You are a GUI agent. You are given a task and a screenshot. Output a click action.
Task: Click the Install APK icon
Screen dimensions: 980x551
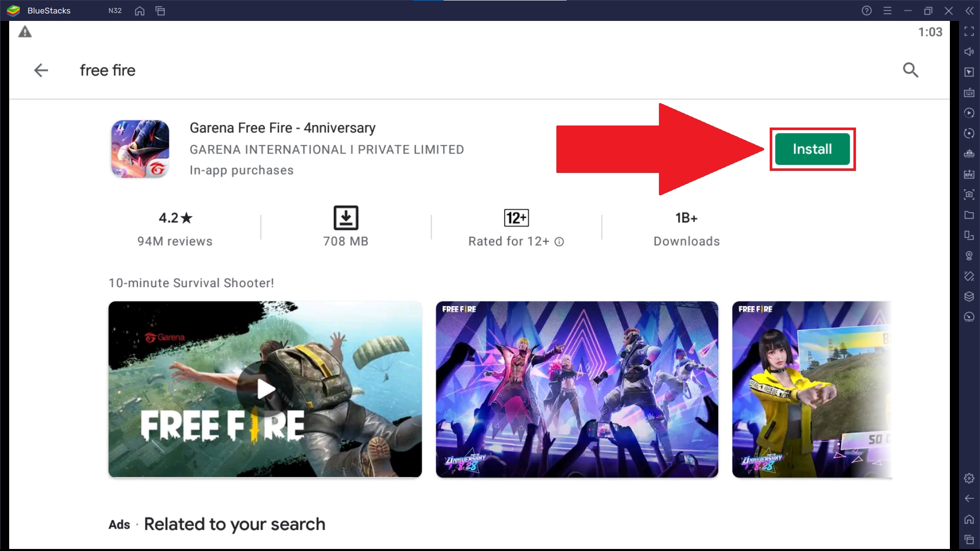coord(969,174)
